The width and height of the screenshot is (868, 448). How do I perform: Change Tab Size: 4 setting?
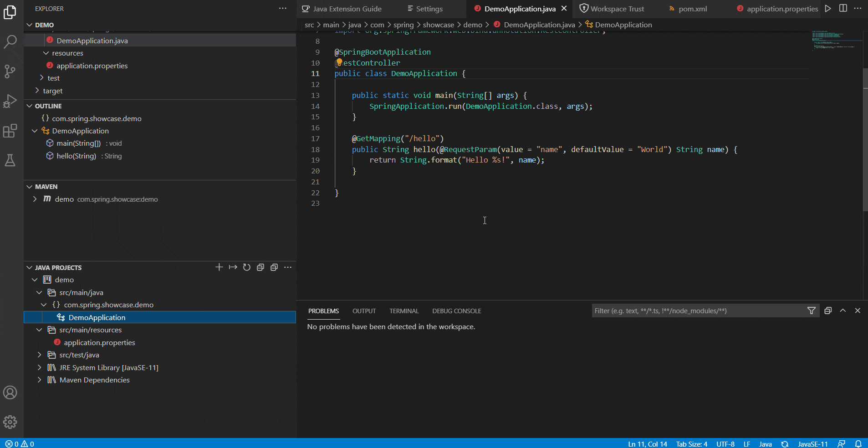click(x=691, y=444)
